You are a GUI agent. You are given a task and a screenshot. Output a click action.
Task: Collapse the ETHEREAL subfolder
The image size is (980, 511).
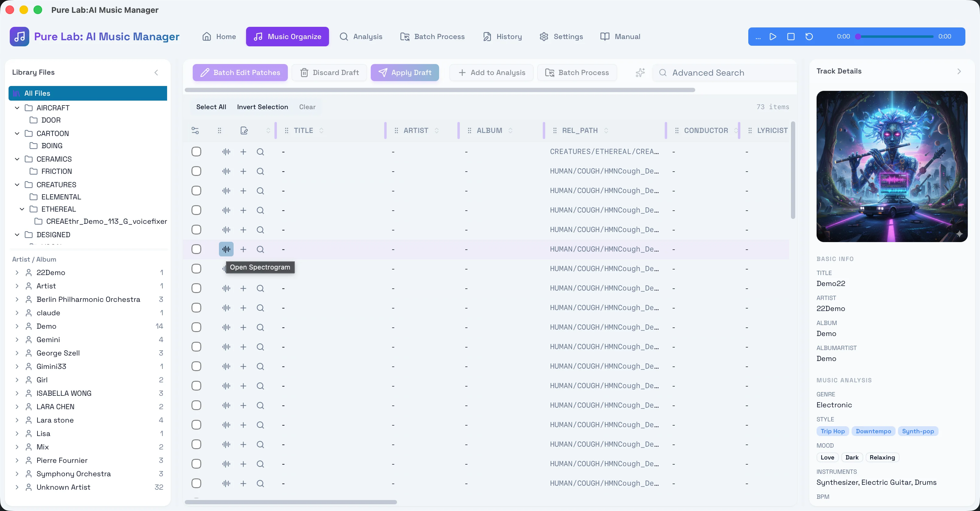(x=22, y=209)
